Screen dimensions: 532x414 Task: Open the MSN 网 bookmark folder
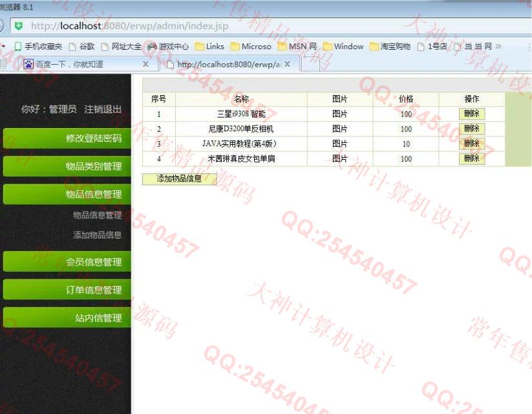[x=297, y=47]
